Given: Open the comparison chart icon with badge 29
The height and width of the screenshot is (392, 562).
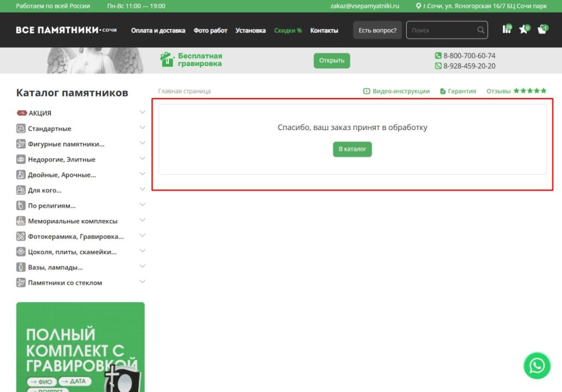Looking at the screenshot, I should pyautogui.click(x=507, y=30).
